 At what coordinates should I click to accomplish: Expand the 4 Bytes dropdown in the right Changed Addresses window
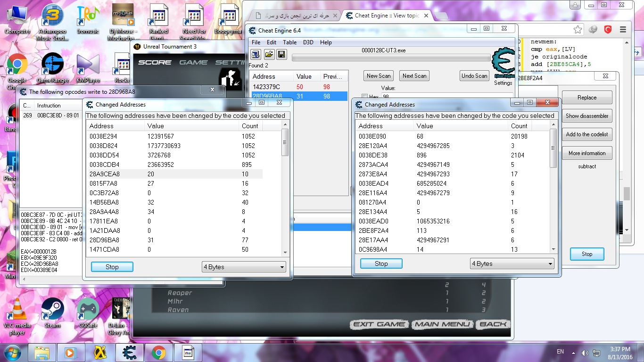click(x=512, y=264)
